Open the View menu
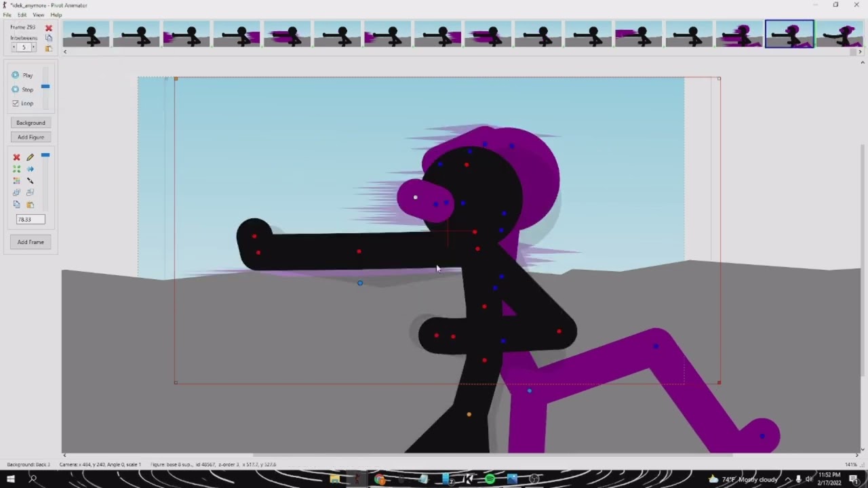Viewport: 868px width, 488px height. [39, 15]
